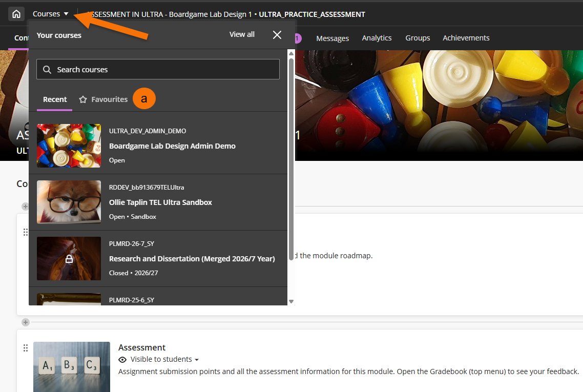This screenshot has height=392, width=583.
Task: Open Boardgame Lab Design Admin Demo course
Action: pos(172,146)
